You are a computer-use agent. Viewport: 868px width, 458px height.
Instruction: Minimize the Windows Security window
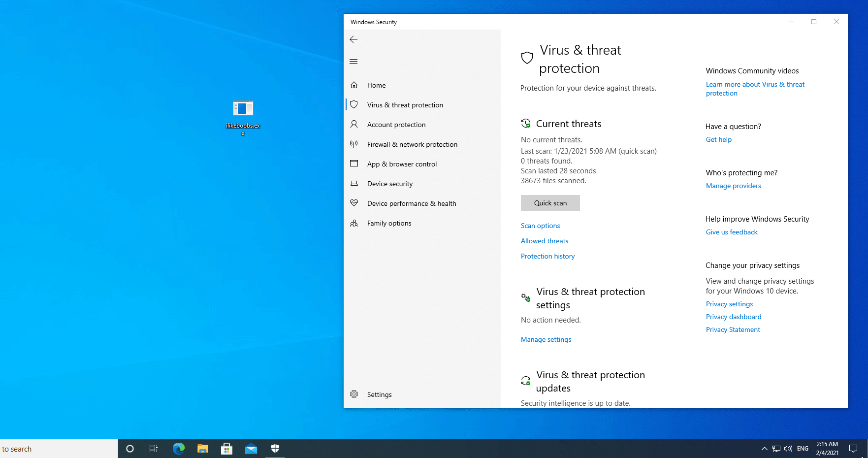pyautogui.click(x=791, y=22)
